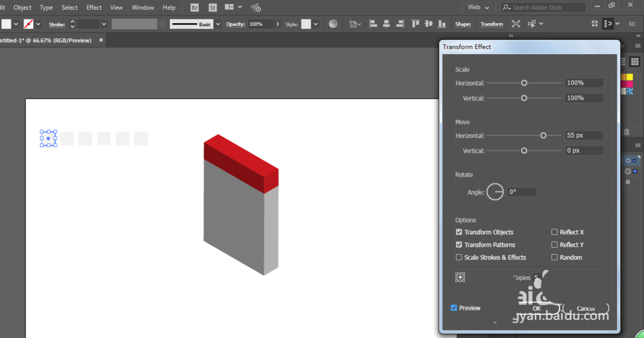The width and height of the screenshot is (644, 338).
Task: Click the reference point grid icon
Action: click(x=460, y=277)
